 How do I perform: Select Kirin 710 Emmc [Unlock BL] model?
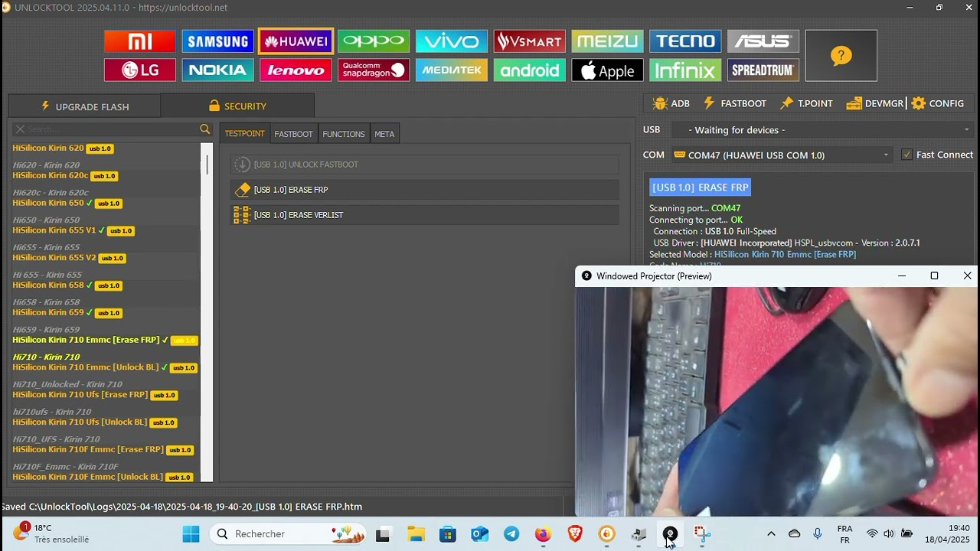[x=104, y=367]
